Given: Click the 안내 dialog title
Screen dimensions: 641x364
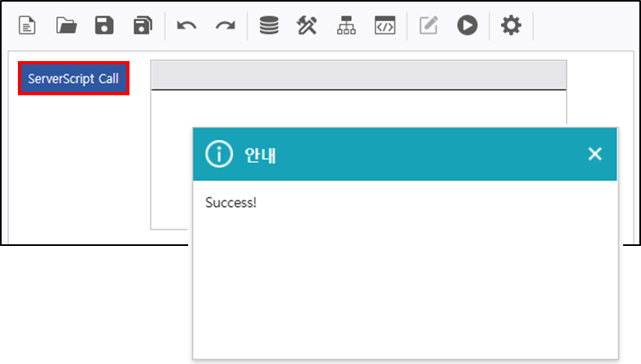Looking at the screenshot, I should point(261,156).
